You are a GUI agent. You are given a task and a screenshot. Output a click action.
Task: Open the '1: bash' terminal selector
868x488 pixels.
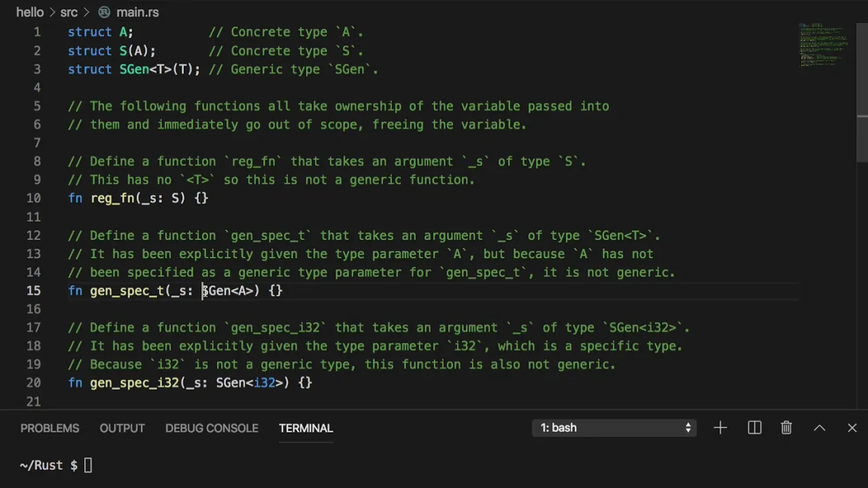click(615, 428)
